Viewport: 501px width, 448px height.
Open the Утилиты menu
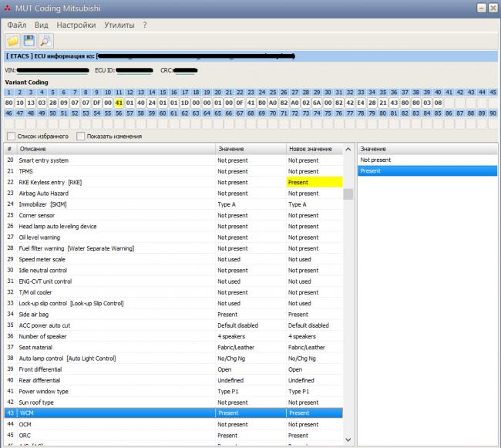tap(119, 25)
